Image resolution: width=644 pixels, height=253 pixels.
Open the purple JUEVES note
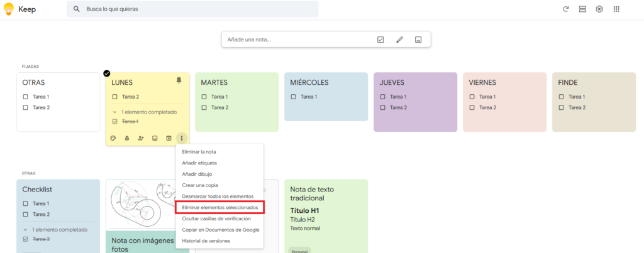pyautogui.click(x=415, y=102)
